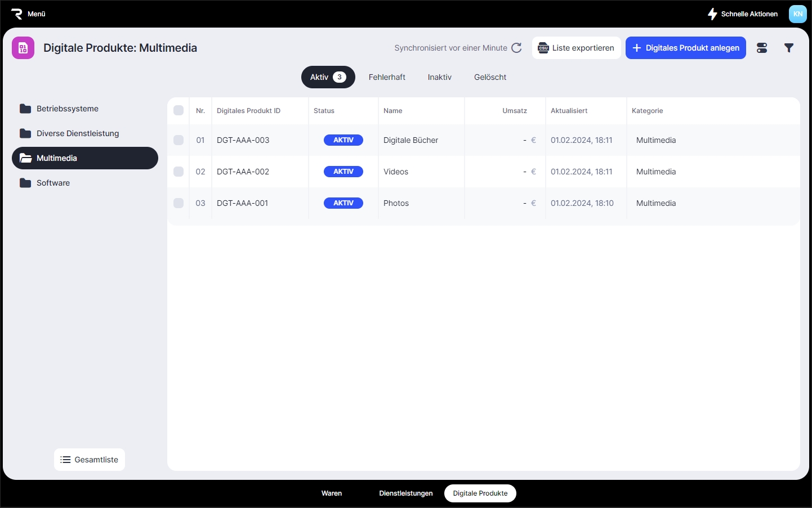This screenshot has width=812, height=508.
Task: Open the main Menü logo
Action: coord(28,14)
